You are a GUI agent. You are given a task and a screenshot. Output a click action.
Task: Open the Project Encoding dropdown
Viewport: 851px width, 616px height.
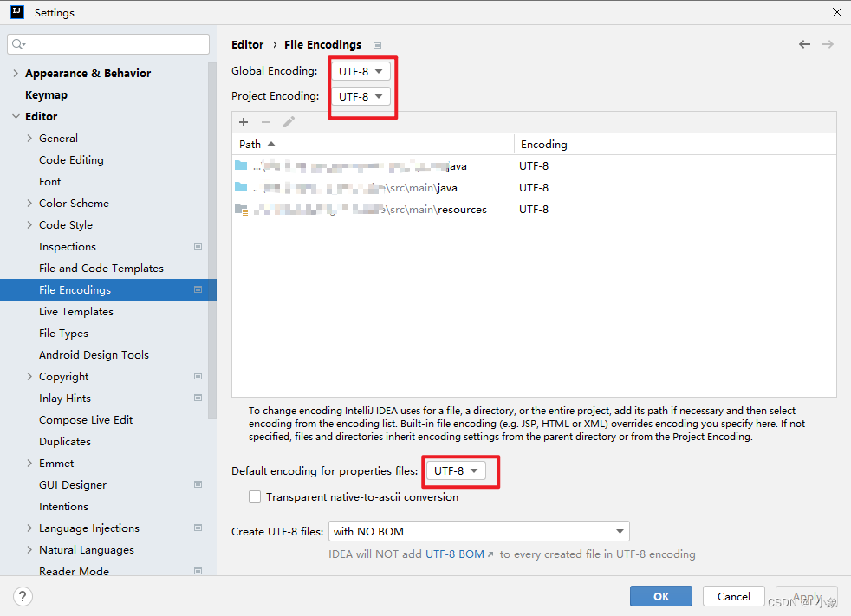(361, 96)
